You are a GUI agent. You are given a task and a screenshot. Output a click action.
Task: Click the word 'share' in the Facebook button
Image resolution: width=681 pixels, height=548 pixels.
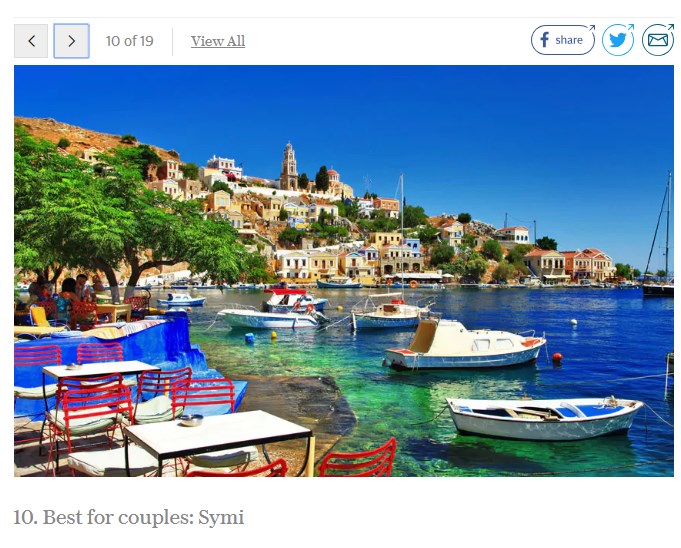click(x=569, y=40)
